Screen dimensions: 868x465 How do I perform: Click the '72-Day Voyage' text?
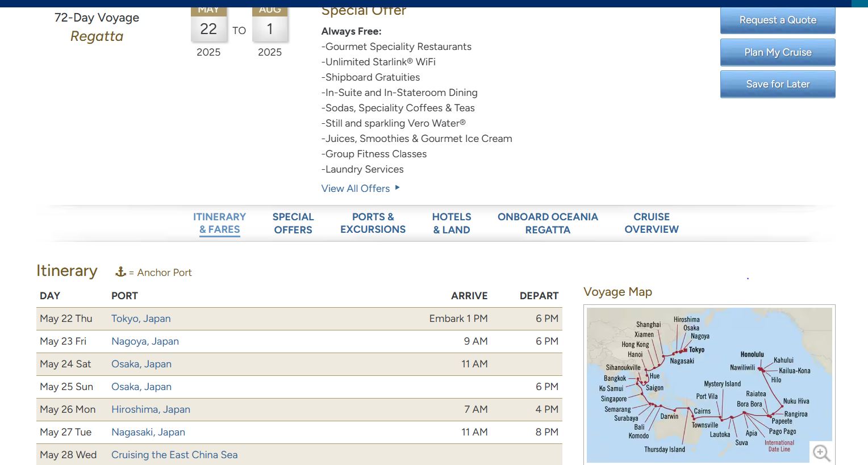[x=97, y=18]
